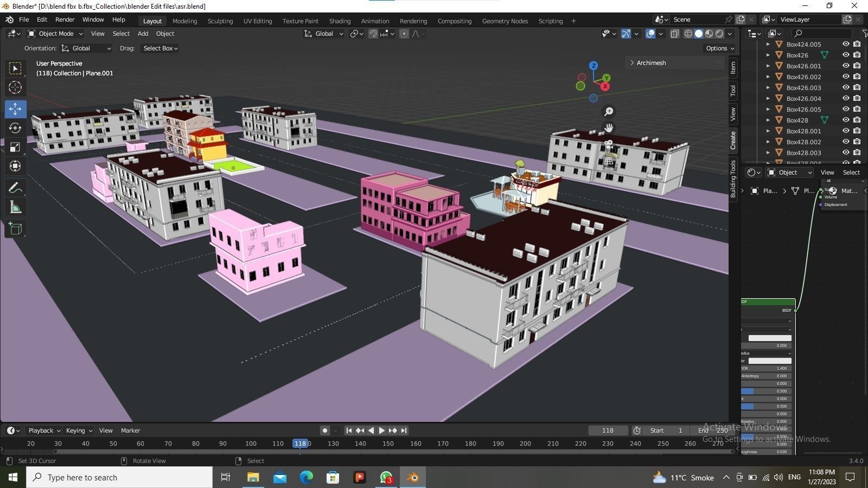Screen dimensions: 868x488
Task: Disable Box426.001 in renders
Action: tap(857, 66)
